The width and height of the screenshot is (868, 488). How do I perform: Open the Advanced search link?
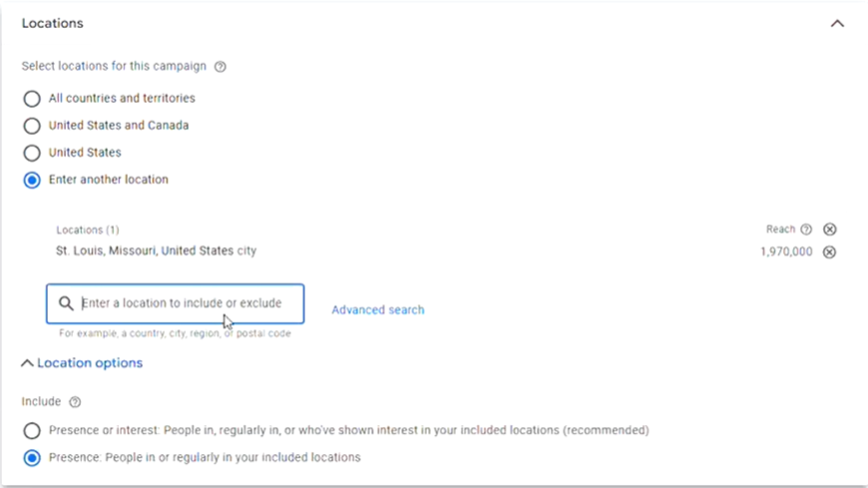pyautogui.click(x=378, y=309)
